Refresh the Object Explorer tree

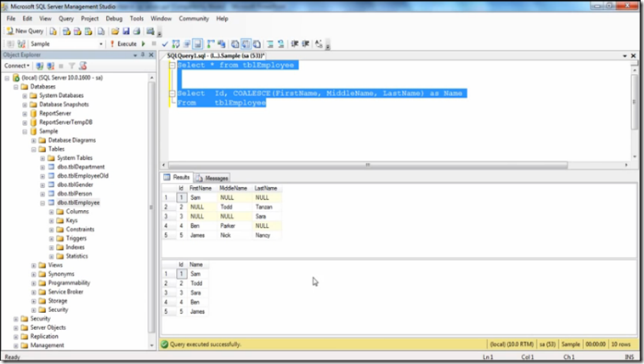82,65
